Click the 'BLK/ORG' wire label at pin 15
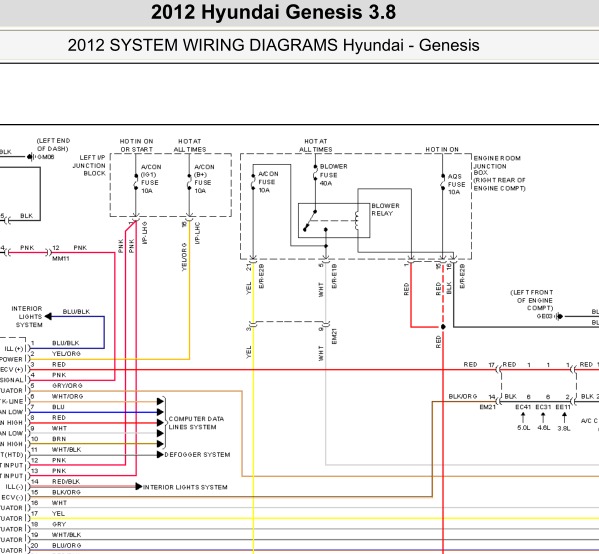This screenshot has height=554, width=599. [66, 492]
